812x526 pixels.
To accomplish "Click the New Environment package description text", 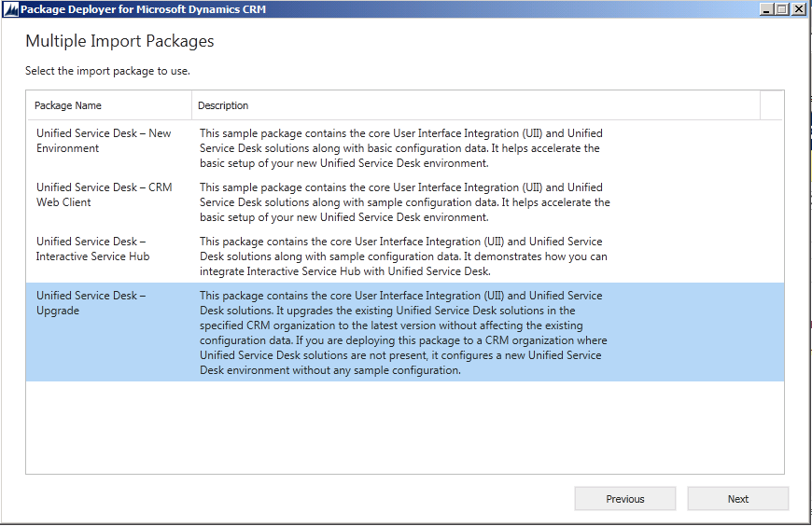I will (400, 148).
